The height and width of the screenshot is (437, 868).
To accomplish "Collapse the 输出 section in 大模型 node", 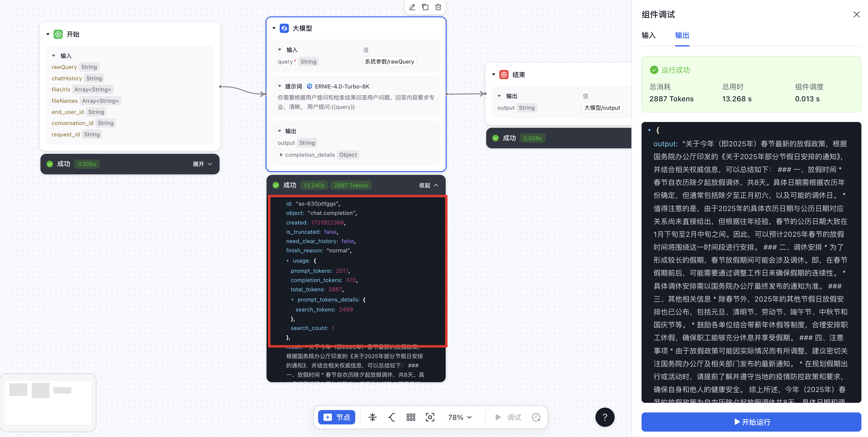I will (279, 131).
